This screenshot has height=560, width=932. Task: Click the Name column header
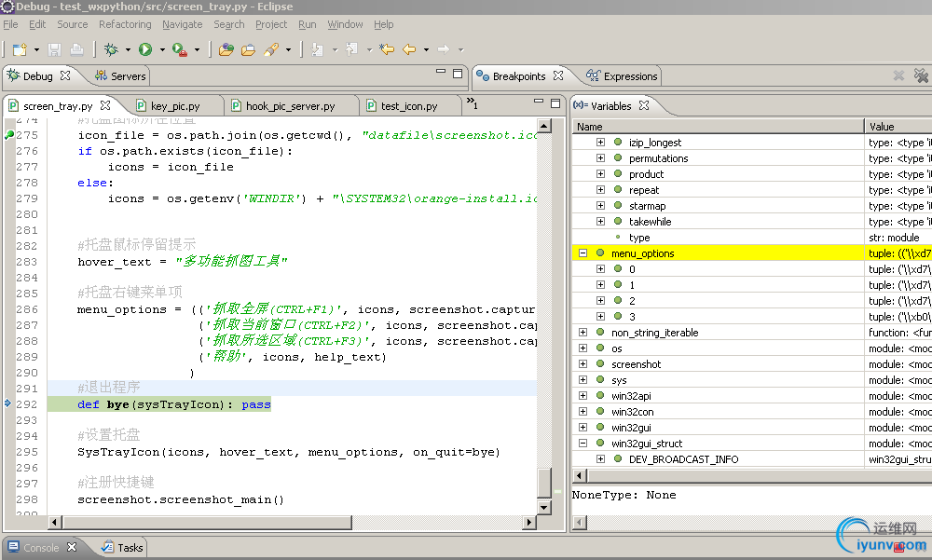(718, 127)
